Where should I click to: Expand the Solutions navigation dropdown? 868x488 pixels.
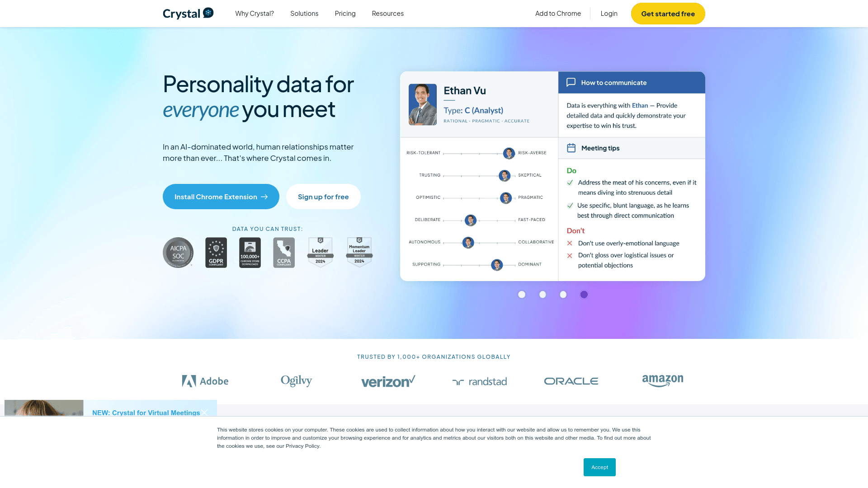304,13
